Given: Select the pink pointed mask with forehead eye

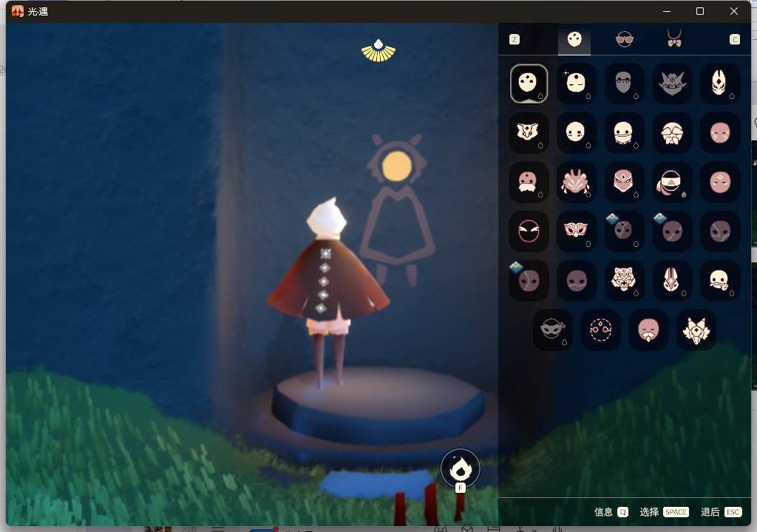Looking at the screenshot, I should (624, 182).
